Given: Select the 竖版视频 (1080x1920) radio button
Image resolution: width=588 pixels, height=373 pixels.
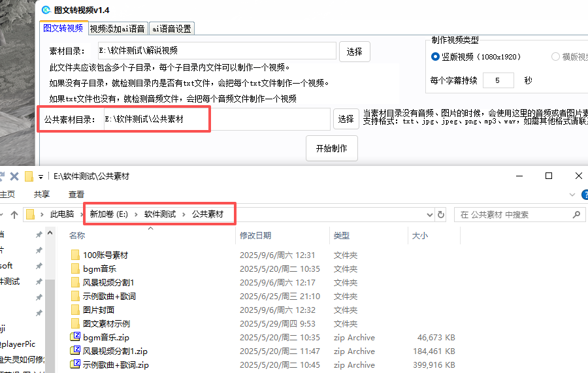Looking at the screenshot, I should click(x=436, y=57).
